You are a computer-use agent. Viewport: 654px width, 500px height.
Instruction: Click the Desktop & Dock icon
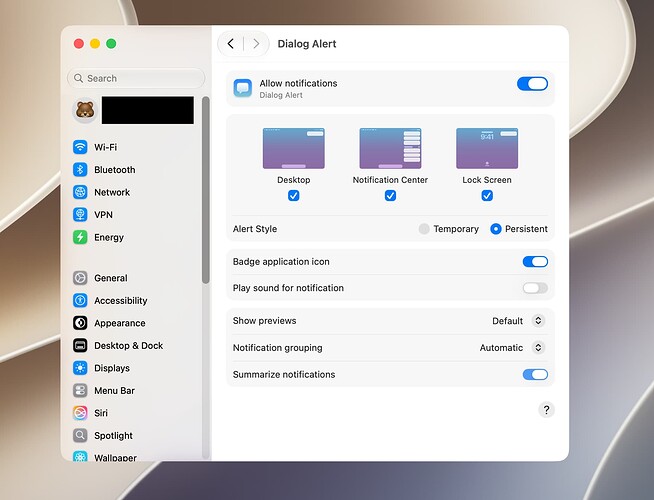click(80, 345)
